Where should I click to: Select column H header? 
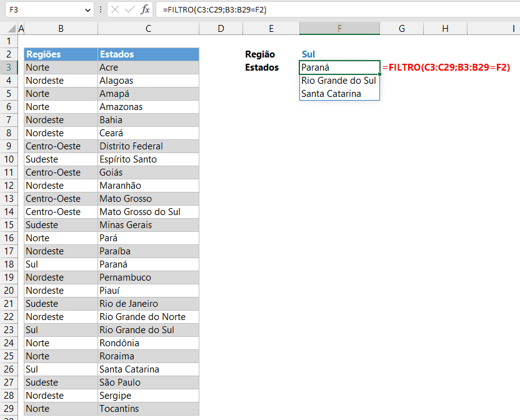pyautogui.click(x=446, y=29)
